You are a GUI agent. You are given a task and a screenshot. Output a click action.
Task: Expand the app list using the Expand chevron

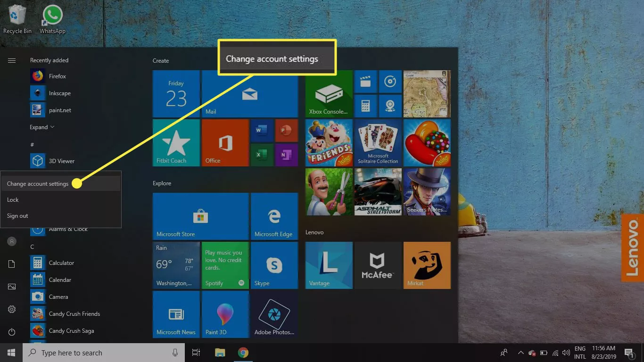(x=41, y=127)
